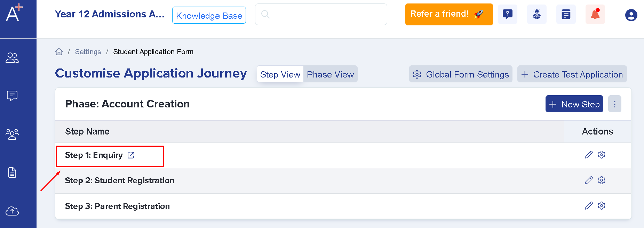Click the Settings breadcrumb link

(88, 52)
